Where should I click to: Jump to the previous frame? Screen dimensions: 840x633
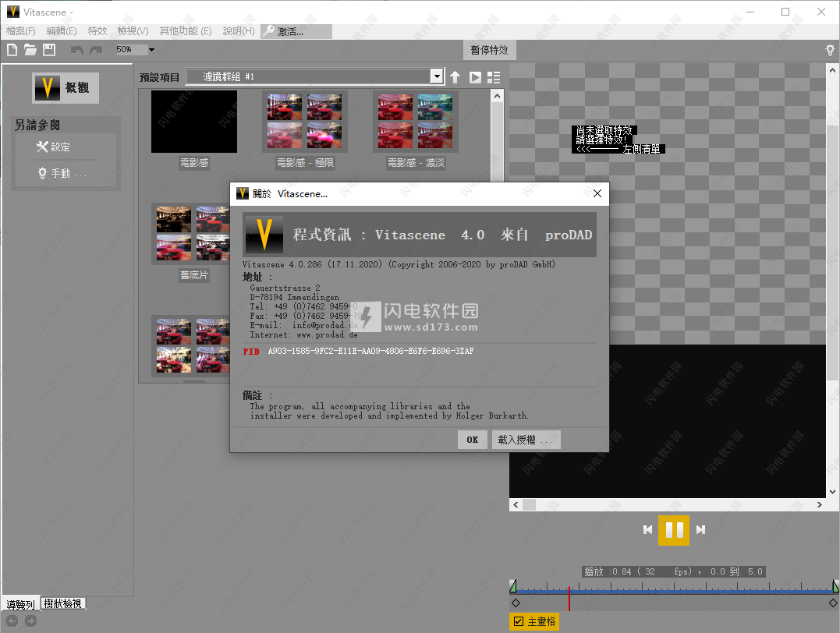(x=647, y=530)
